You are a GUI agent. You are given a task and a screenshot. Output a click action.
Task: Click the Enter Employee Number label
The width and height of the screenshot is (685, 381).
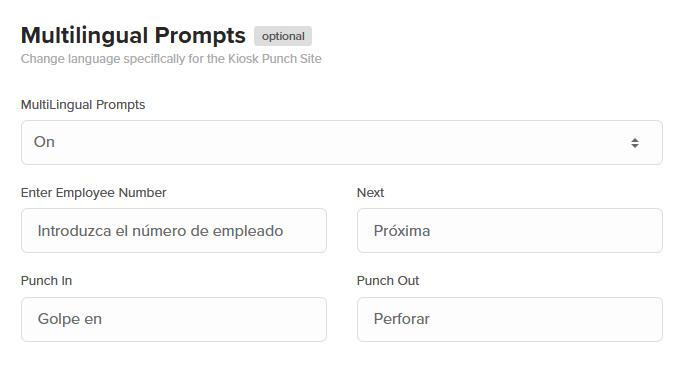(93, 193)
